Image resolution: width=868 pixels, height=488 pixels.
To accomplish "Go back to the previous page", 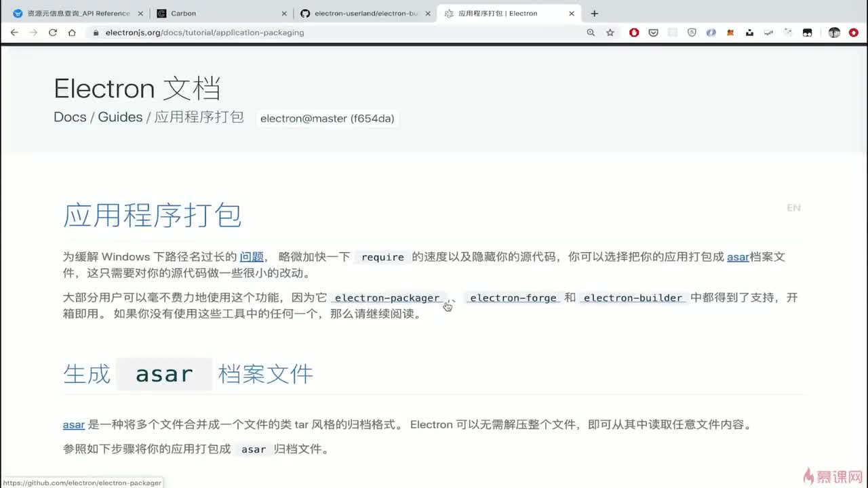I will [14, 33].
